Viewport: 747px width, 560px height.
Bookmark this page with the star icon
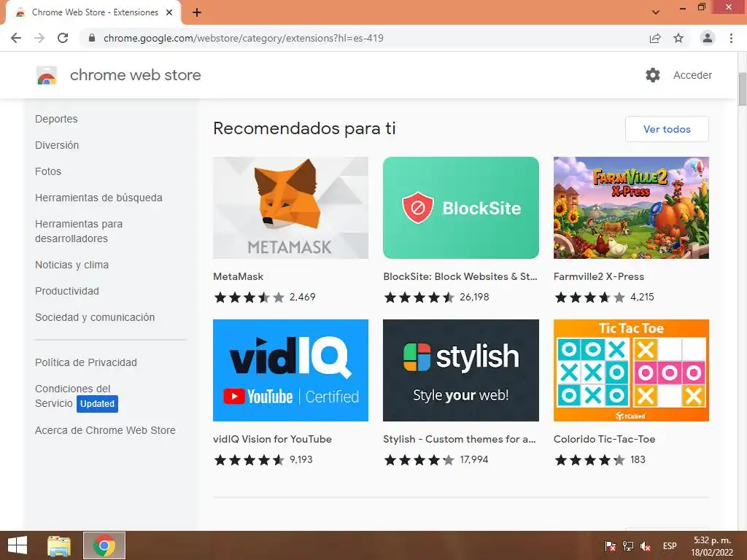pos(678,38)
